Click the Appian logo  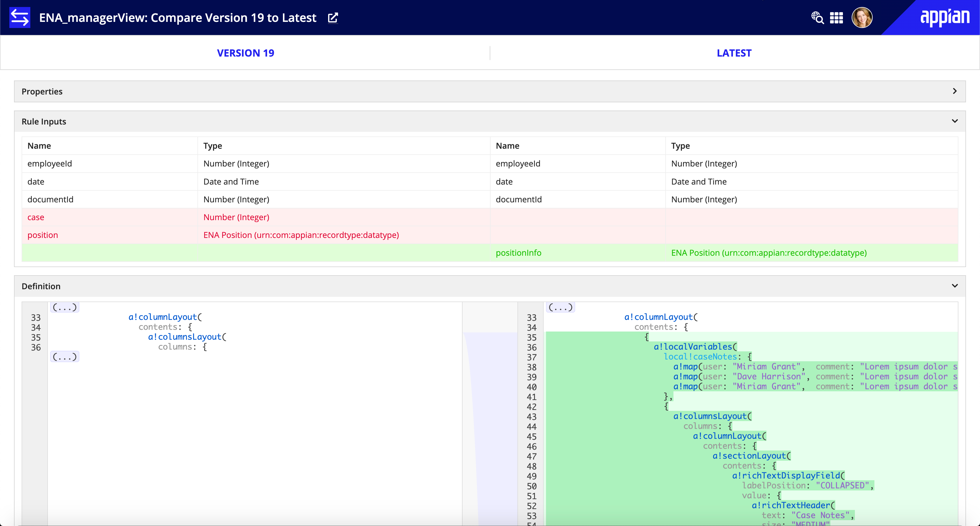point(945,17)
